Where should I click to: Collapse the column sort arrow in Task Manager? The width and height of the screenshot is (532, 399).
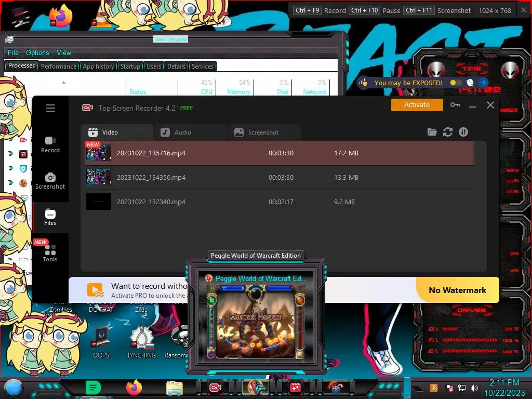coord(63,83)
